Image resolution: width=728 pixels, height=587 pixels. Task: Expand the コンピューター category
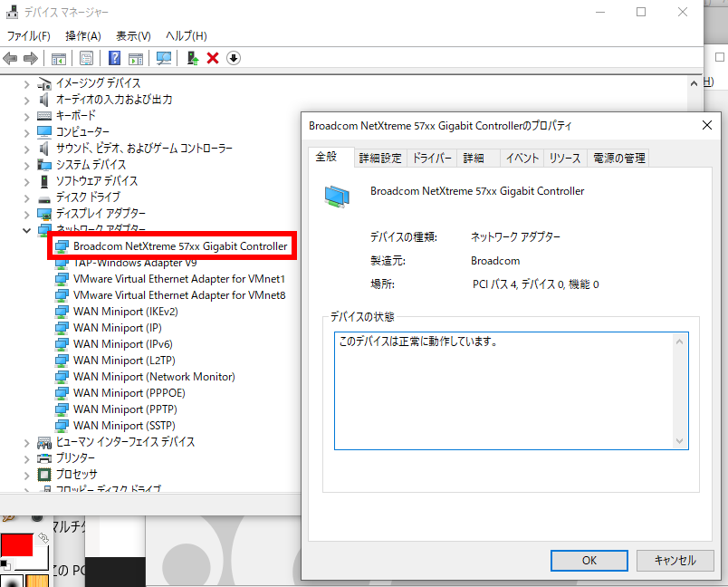pos(27,133)
